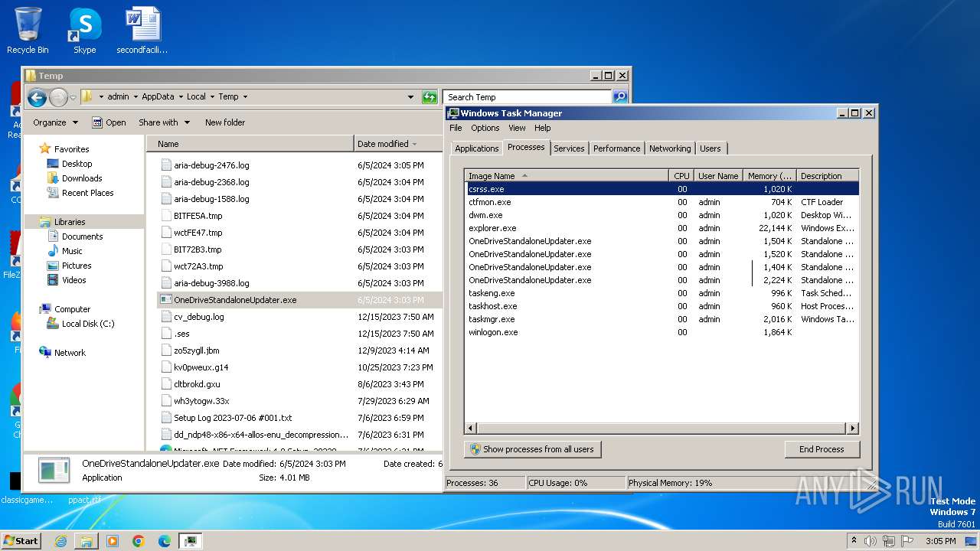Click search magnifier in Temp window
This screenshot has height=551, width=980.
(x=620, y=97)
